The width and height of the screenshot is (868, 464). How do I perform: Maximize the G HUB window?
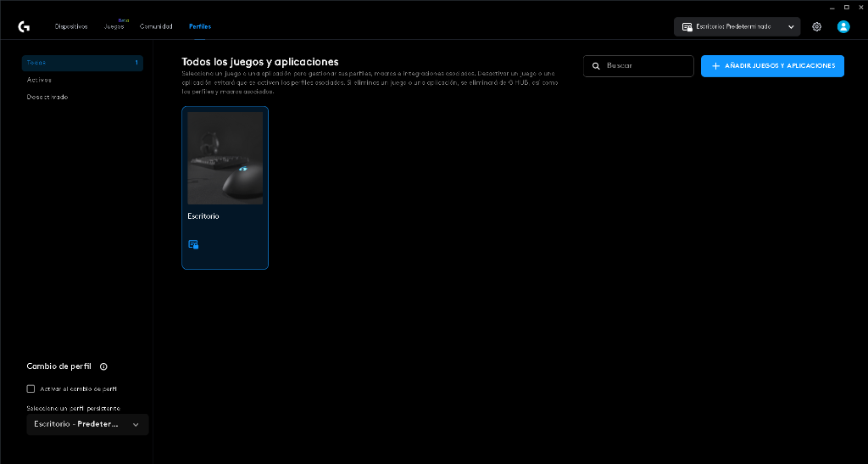click(x=847, y=7)
